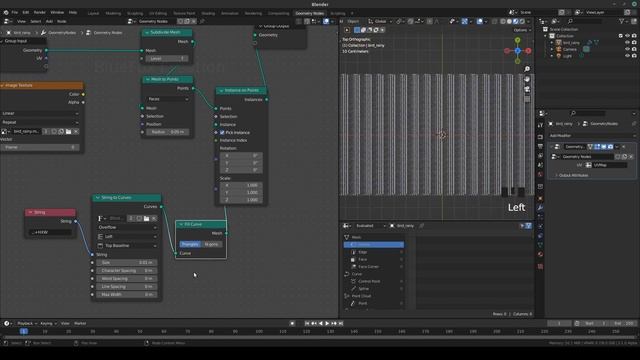Click the Level field in Subdivide Mesh node
Screen dimensions: 640x360
167,58
